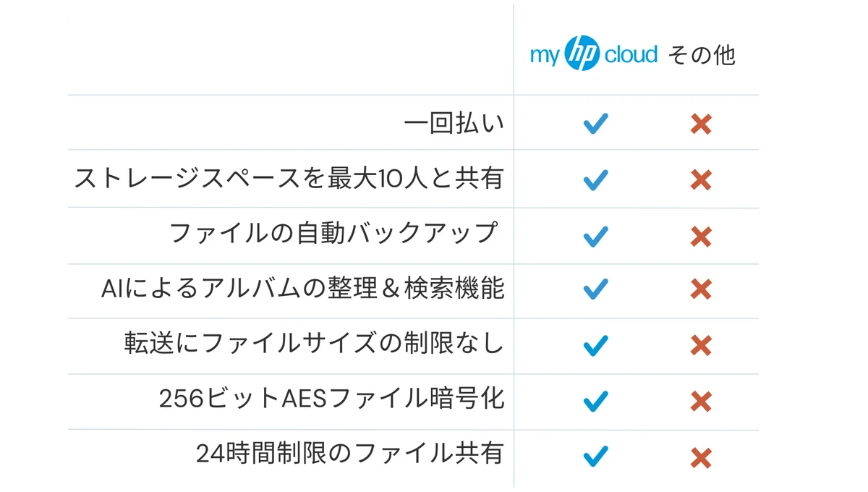
Task: Click the 'cloud' text in logo
Action: coord(631,54)
